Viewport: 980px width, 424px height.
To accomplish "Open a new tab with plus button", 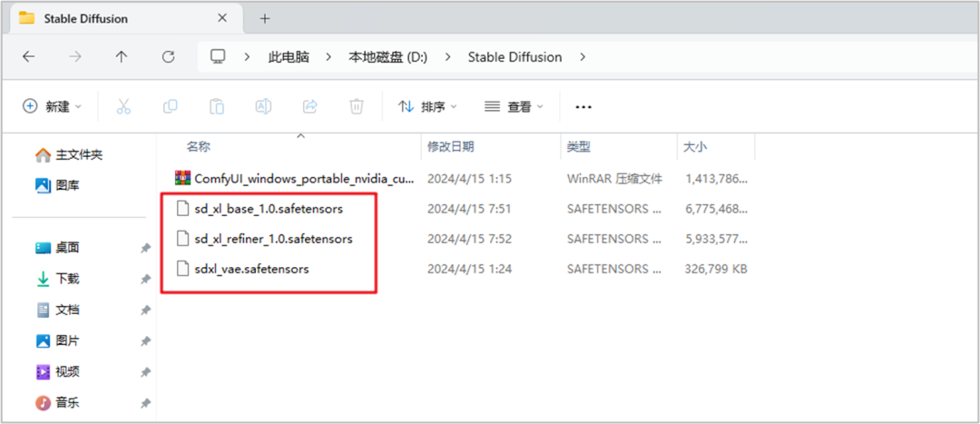I will click(264, 19).
